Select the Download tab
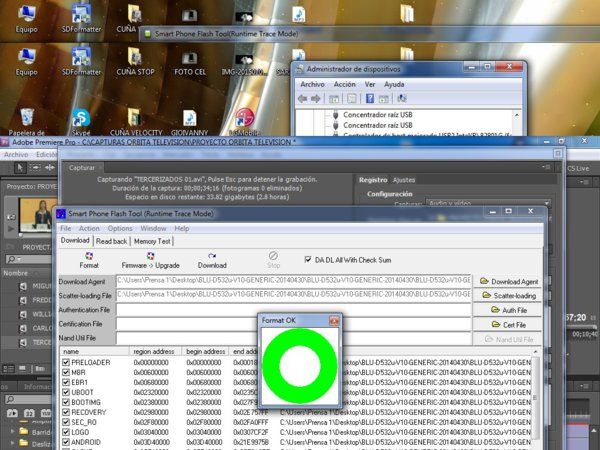 [x=75, y=240]
